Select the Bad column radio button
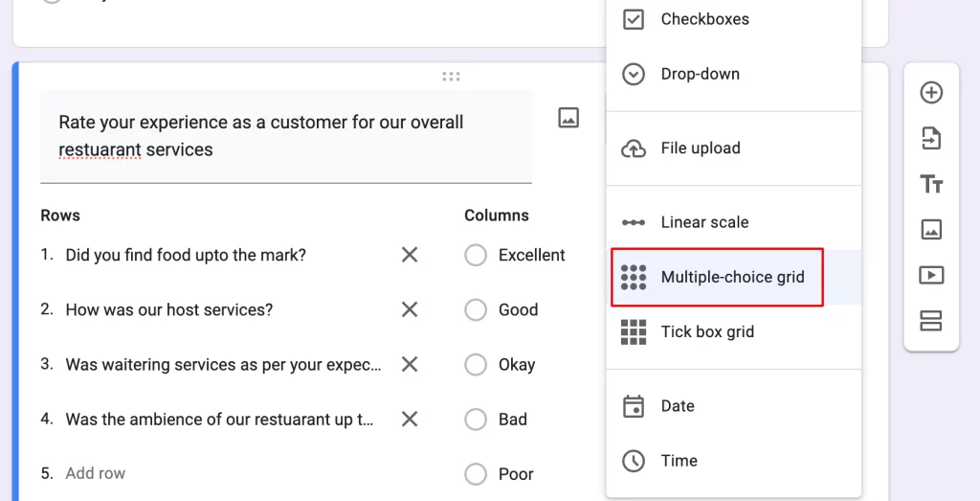 click(x=476, y=420)
